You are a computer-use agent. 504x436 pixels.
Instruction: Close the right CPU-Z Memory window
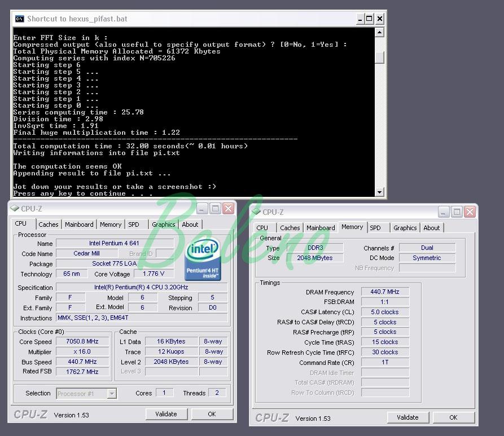[470, 212]
